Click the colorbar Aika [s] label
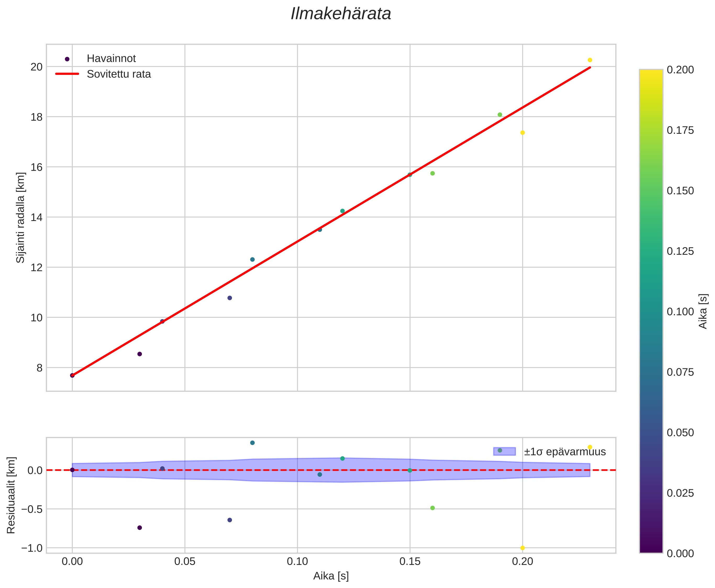Screen dimensions: 715x588 (703, 311)
